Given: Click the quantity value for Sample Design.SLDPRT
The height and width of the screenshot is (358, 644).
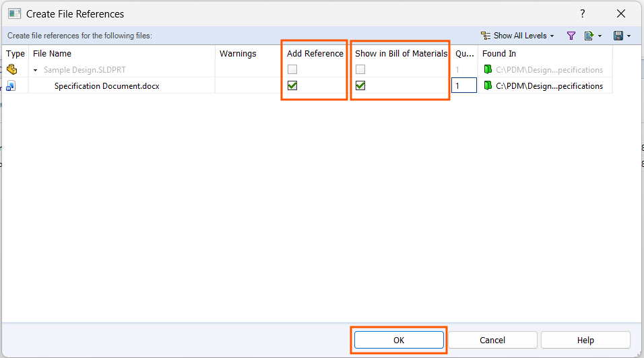Looking at the screenshot, I should (x=457, y=70).
